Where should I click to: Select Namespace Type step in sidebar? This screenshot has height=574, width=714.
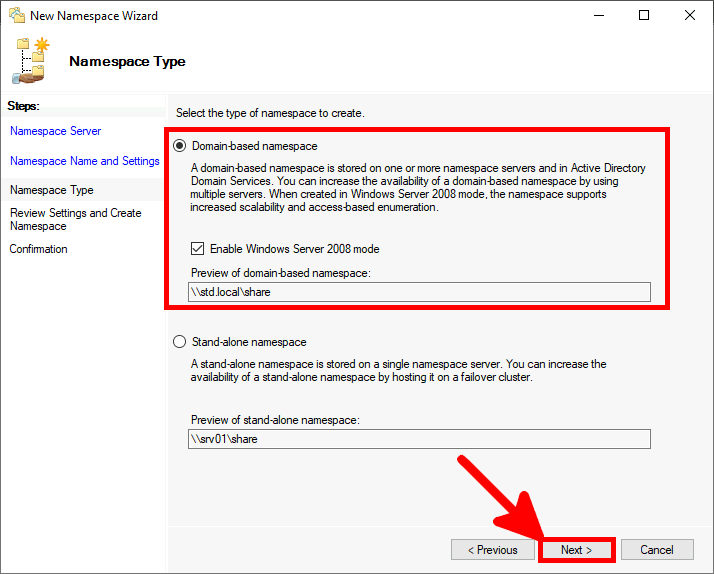click(52, 190)
